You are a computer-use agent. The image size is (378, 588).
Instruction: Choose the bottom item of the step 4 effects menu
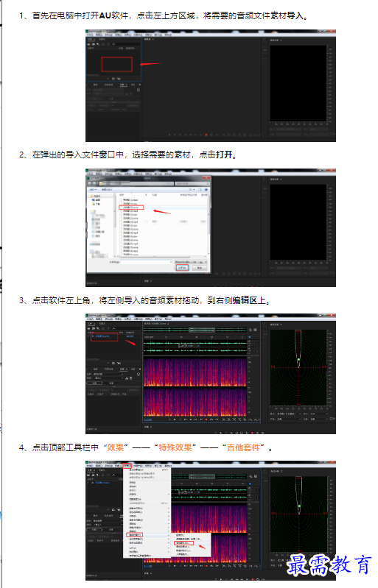(147, 556)
